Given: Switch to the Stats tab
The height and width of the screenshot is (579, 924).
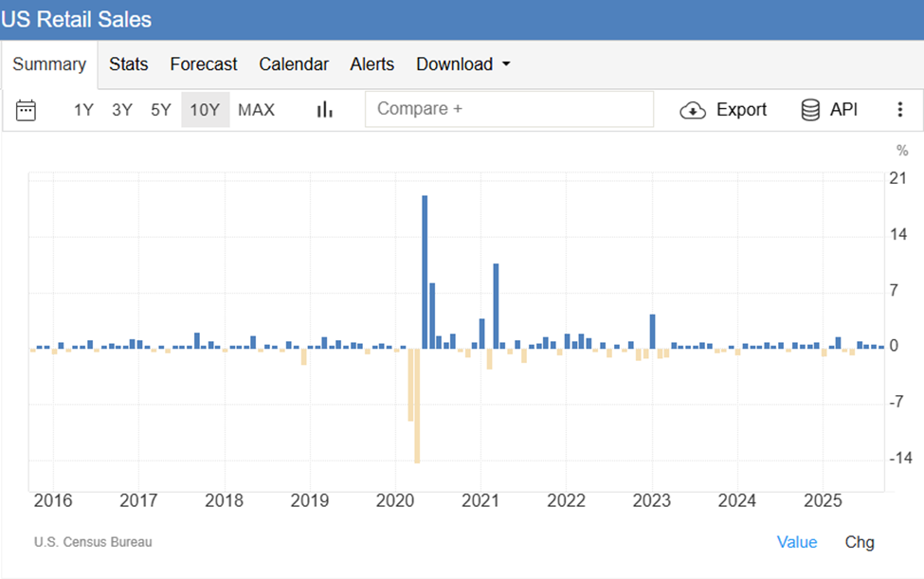Looking at the screenshot, I should (x=129, y=64).
